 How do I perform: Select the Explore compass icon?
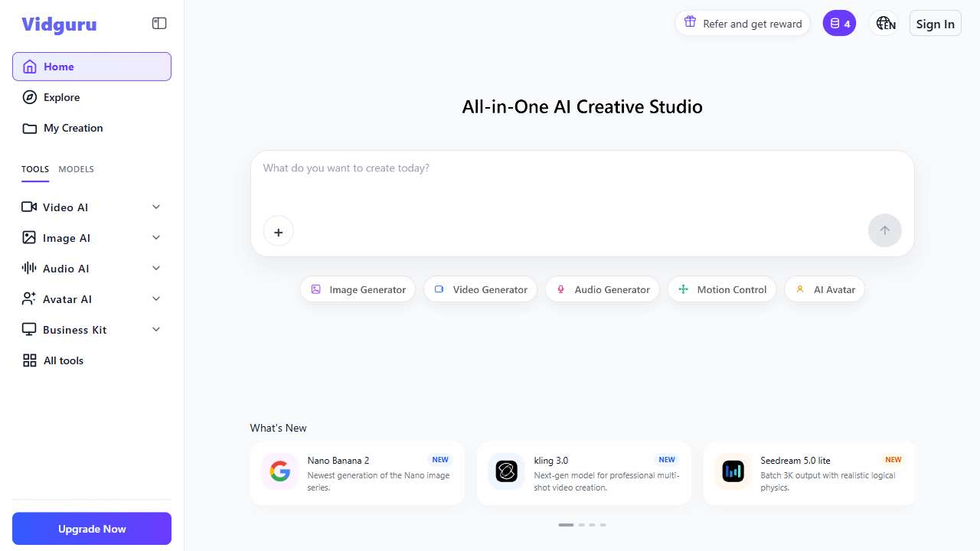29,97
